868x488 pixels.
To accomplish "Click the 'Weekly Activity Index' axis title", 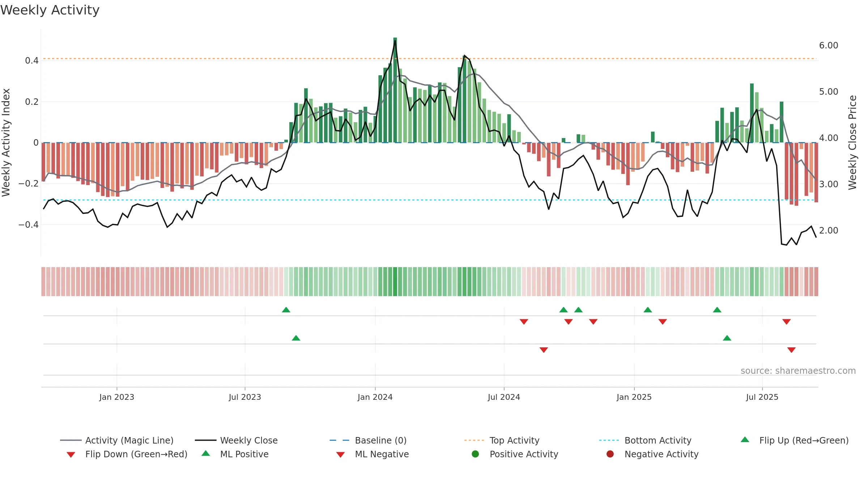I will (6, 142).
